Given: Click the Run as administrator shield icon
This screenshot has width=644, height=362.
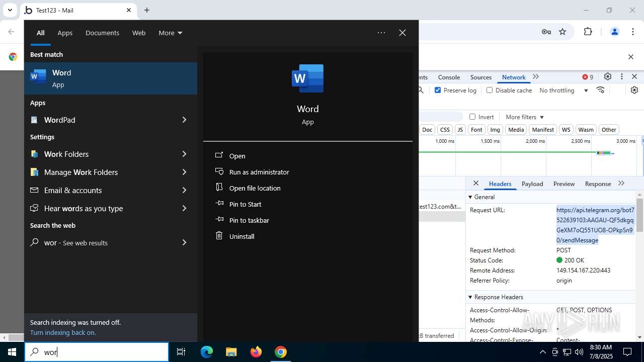Looking at the screenshot, I should point(219,171).
